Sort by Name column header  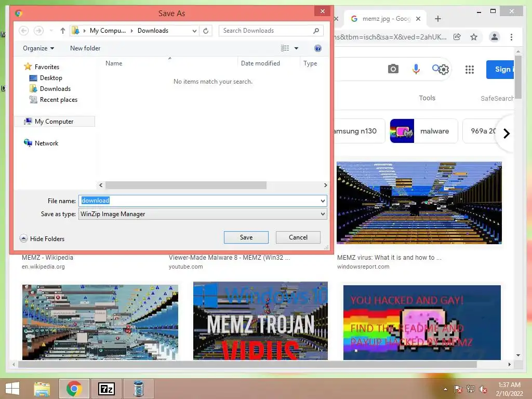114,63
